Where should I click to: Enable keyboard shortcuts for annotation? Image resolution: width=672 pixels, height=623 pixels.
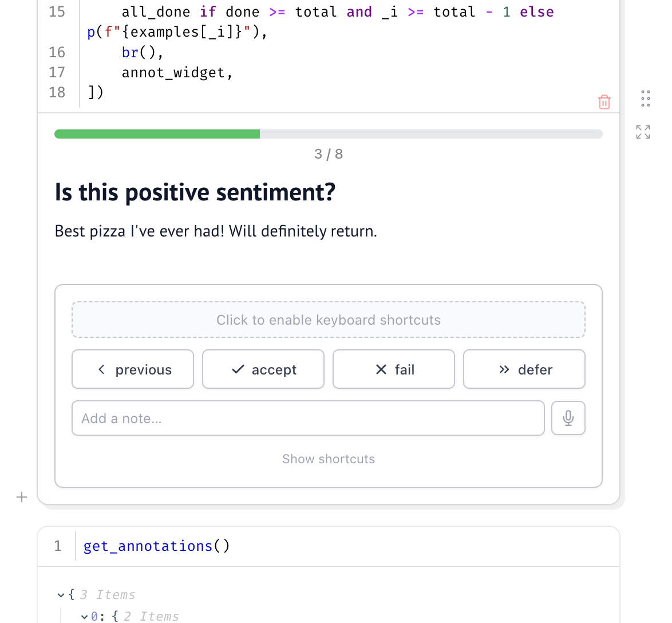[328, 320]
